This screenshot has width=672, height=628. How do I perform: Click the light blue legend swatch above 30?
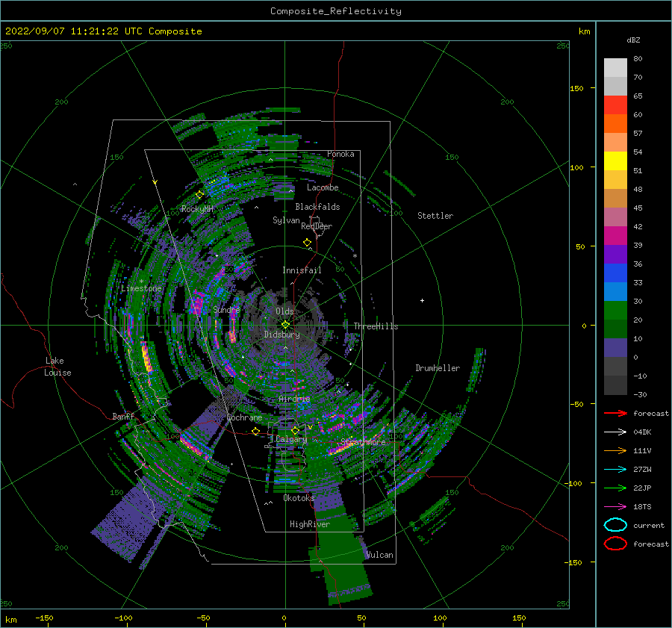coord(615,291)
